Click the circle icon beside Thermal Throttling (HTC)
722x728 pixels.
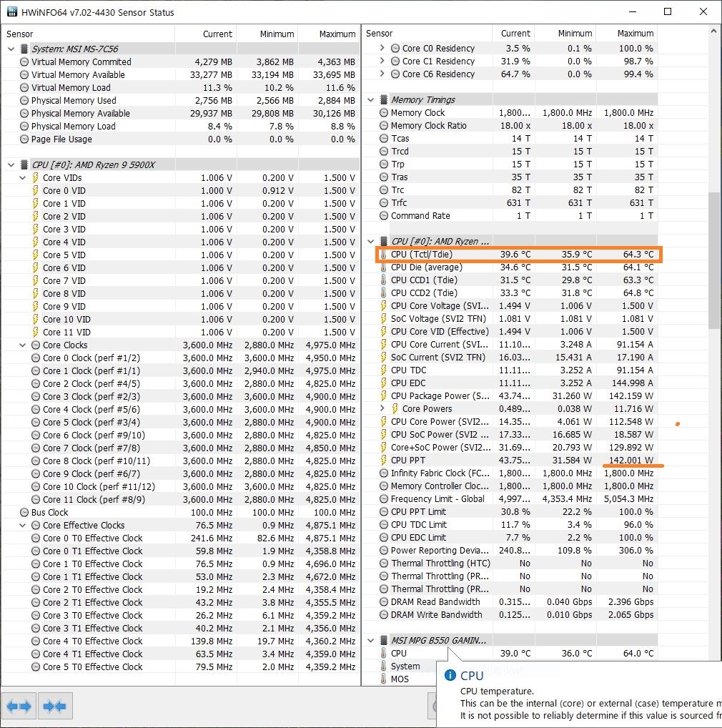click(384, 564)
